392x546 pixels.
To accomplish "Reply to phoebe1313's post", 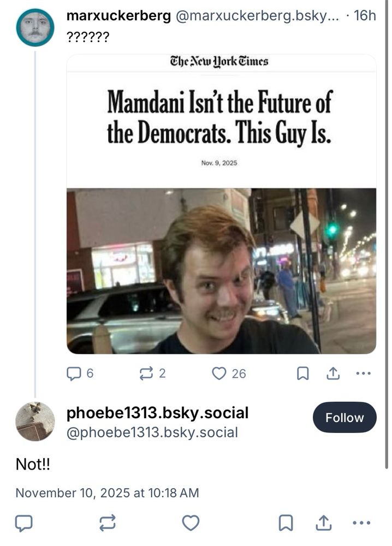I will (x=23, y=524).
